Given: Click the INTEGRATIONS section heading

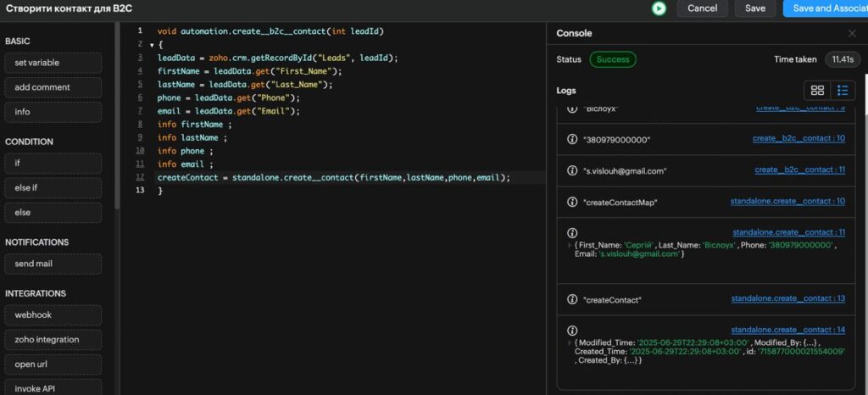Looking at the screenshot, I should click(36, 294).
